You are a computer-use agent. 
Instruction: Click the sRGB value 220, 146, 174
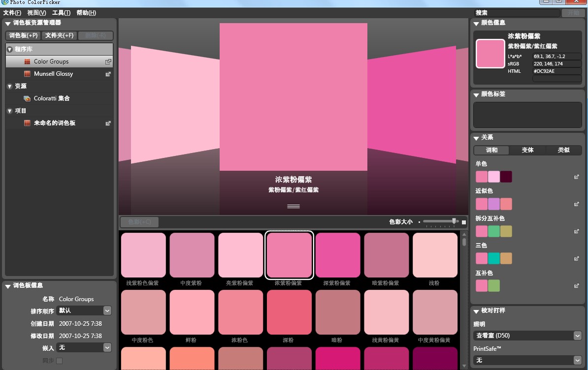coord(557,63)
